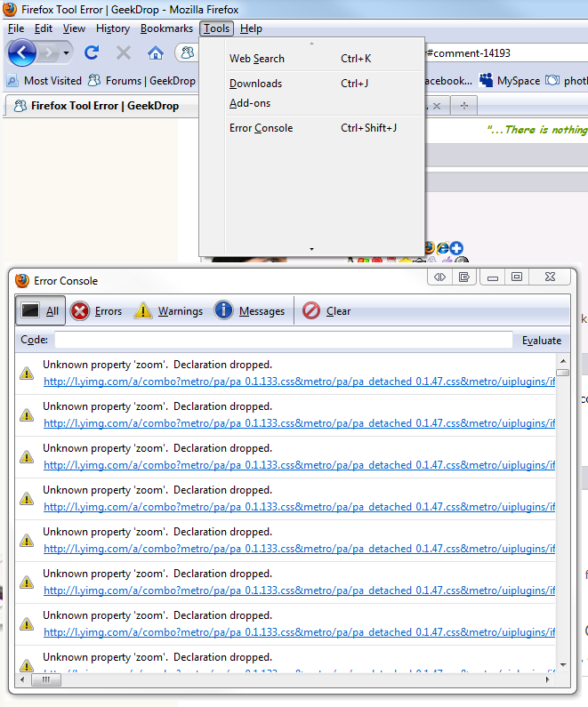588x707 pixels.
Task: Click the Stop loading X icon
Action: pos(124,52)
